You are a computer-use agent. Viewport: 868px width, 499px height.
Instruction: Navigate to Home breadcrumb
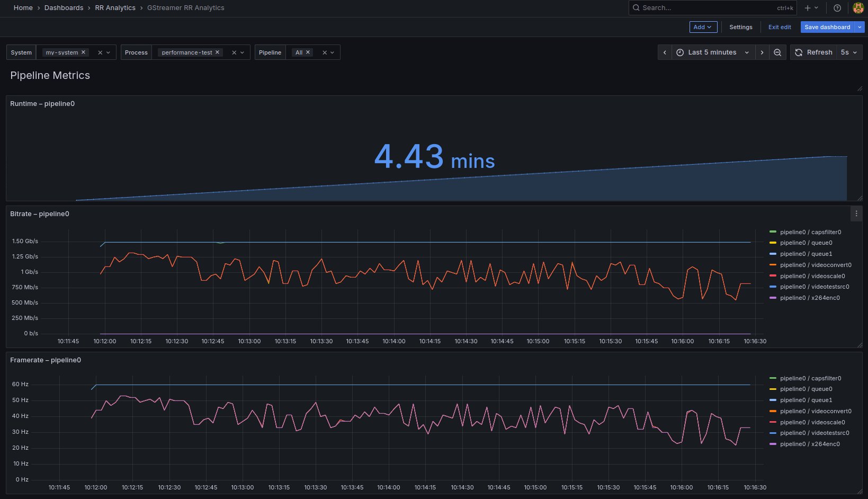(x=23, y=8)
